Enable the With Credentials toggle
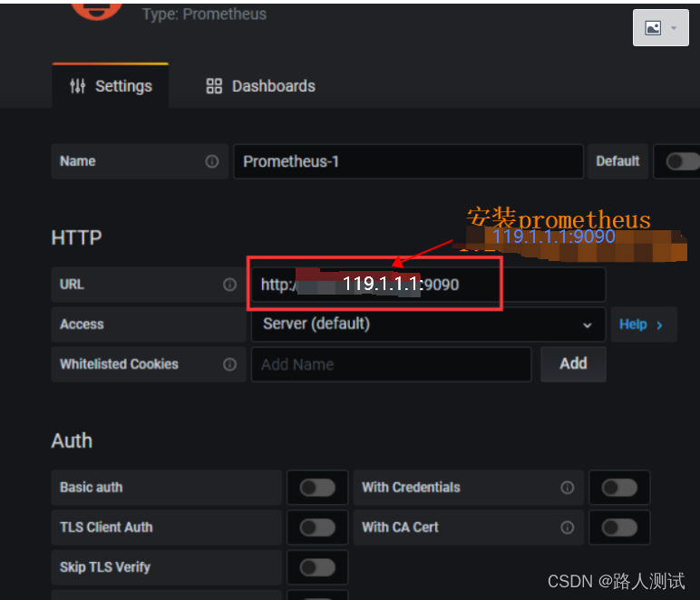Screen dimensions: 700x600 coord(619,488)
